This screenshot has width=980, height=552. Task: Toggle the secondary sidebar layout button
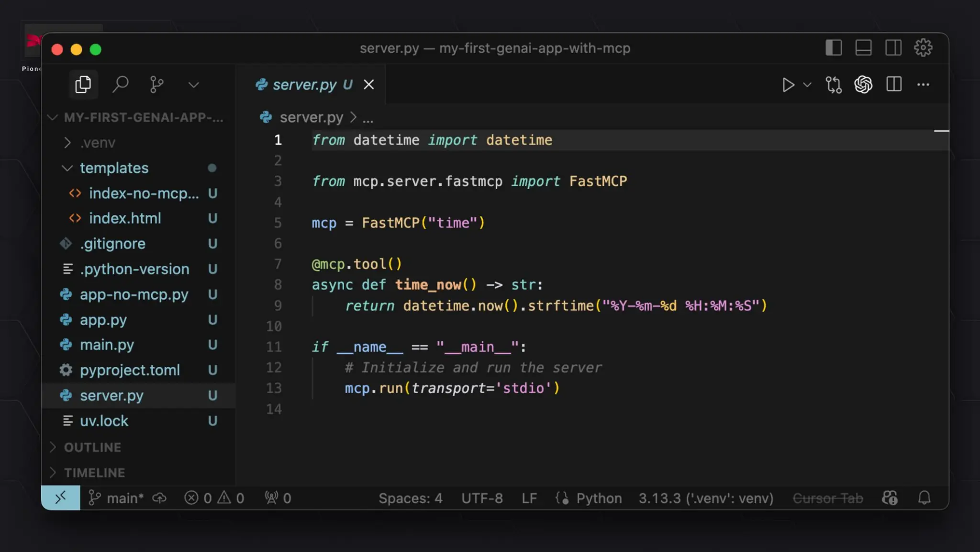893,48
